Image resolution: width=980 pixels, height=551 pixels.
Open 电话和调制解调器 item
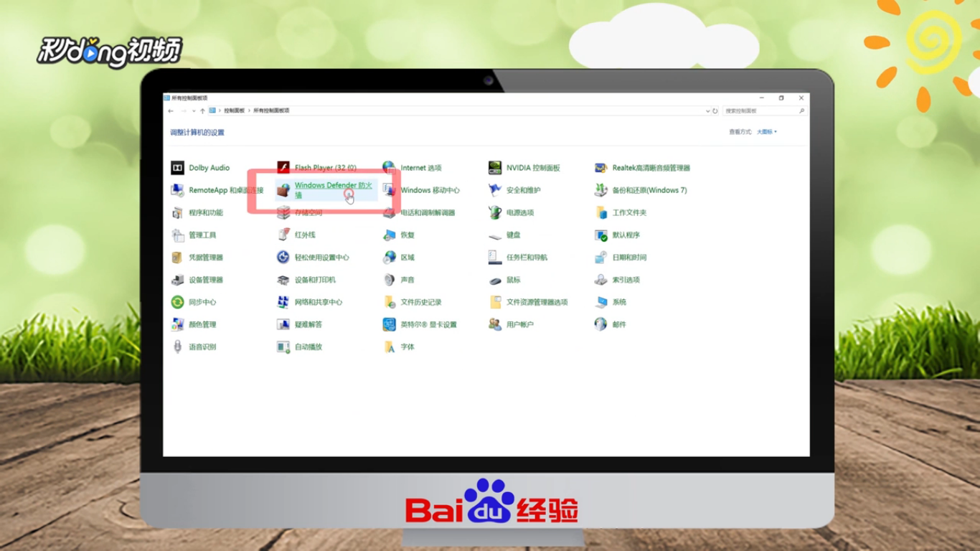419,212
